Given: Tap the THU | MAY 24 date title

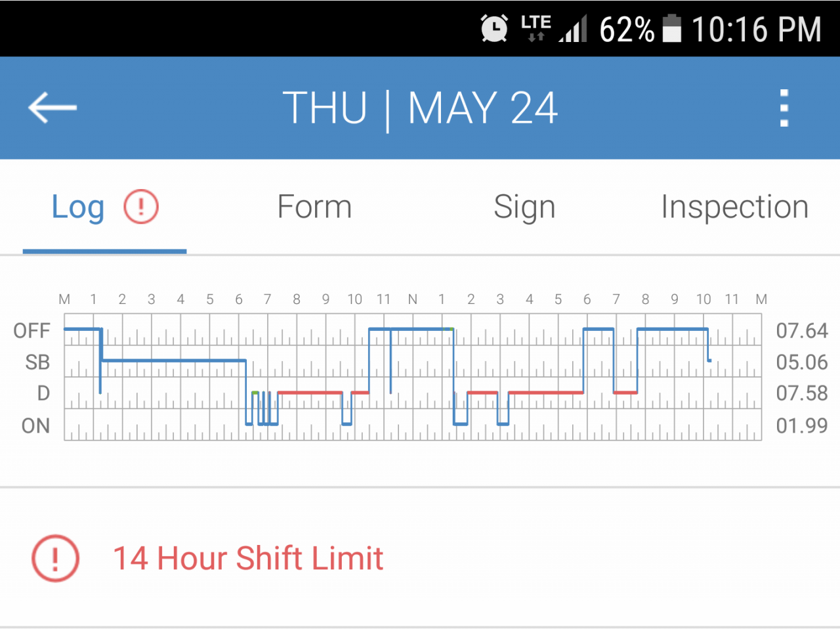Looking at the screenshot, I should (x=420, y=108).
